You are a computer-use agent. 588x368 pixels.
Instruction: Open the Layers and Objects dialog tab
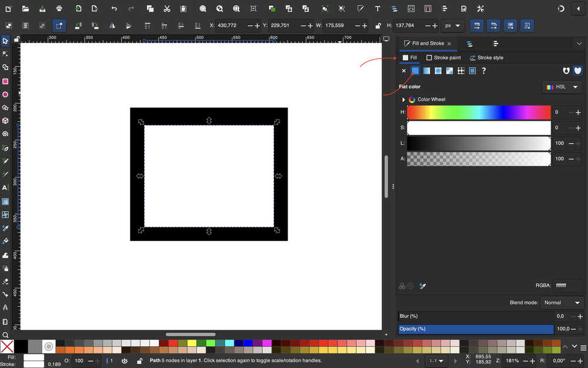469,44
